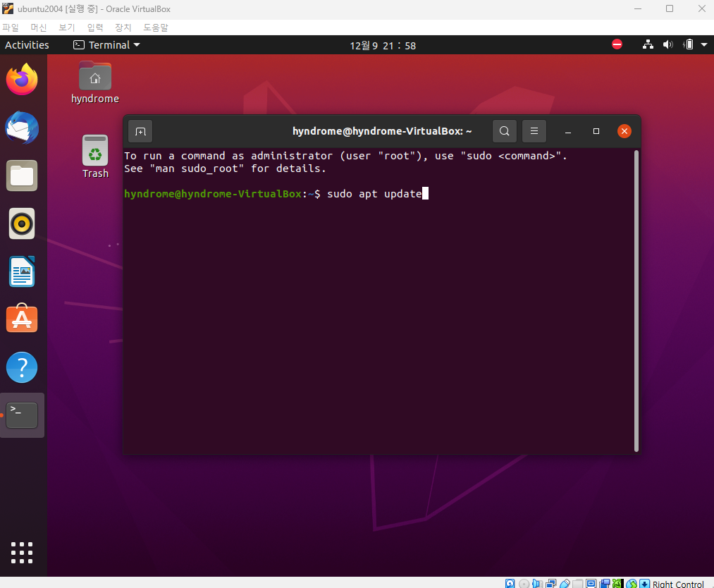Select the Trash desktop icon
The height and width of the screenshot is (588, 714).
95,157
